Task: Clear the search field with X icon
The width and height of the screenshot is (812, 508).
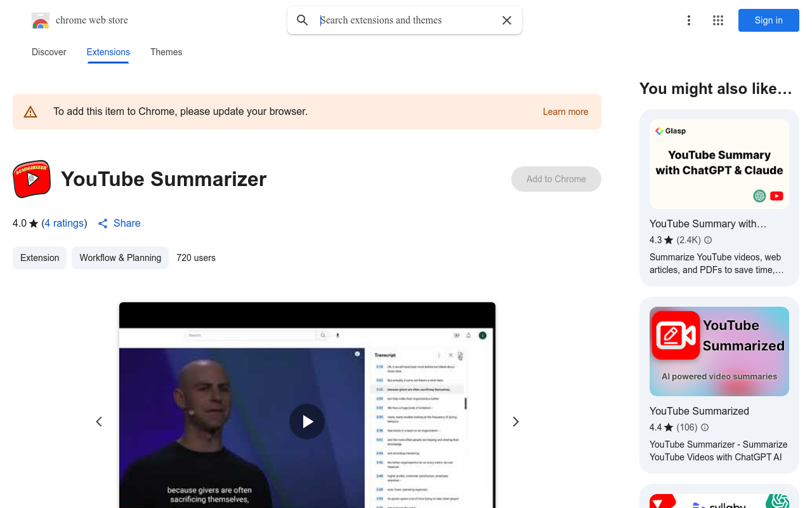Action: coord(507,20)
